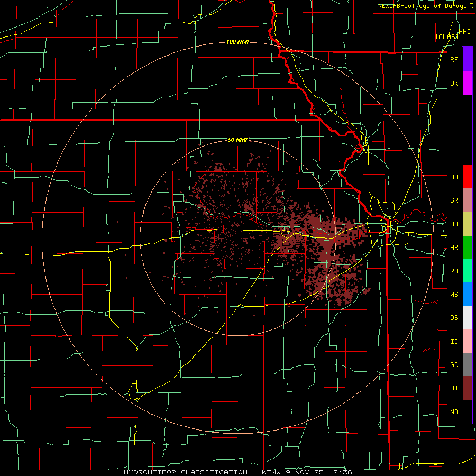
Task: Click the GR legend label
Action: pyautogui.click(x=454, y=200)
